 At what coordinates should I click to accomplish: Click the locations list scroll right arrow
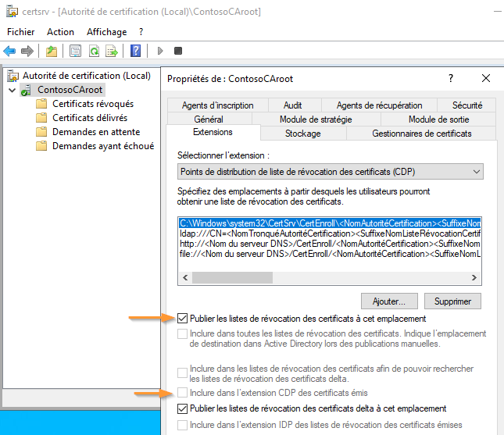pyautogui.click(x=474, y=277)
